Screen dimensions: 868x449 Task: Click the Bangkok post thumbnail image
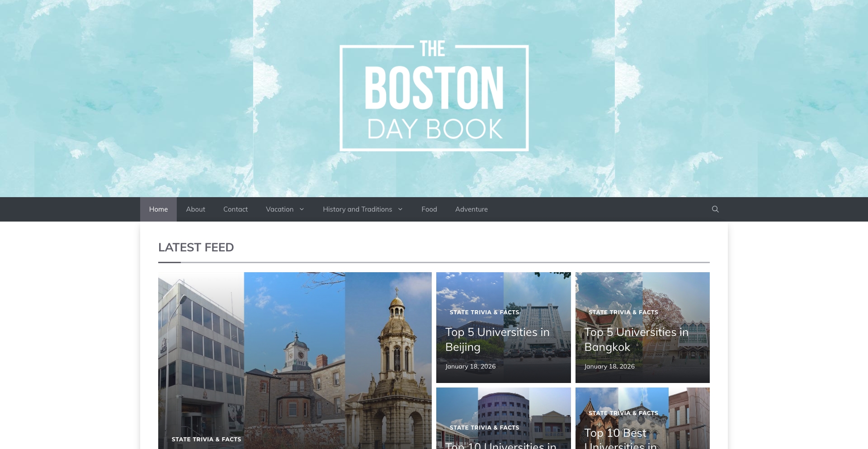(642, 294)
